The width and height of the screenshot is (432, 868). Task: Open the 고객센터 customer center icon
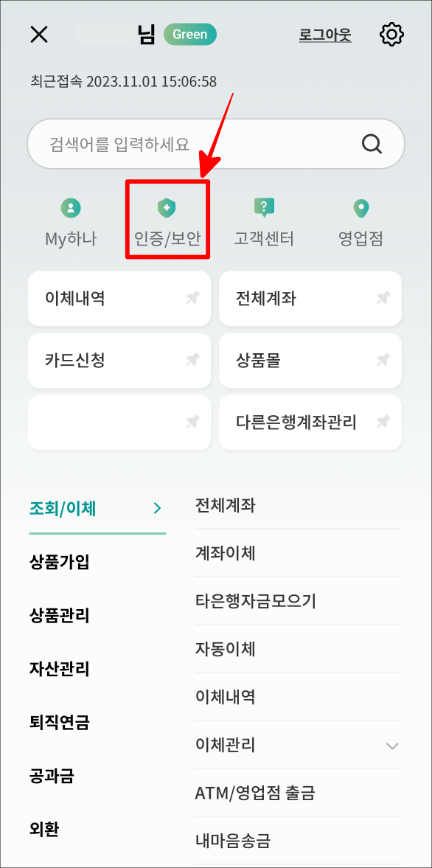click(263, 208)
